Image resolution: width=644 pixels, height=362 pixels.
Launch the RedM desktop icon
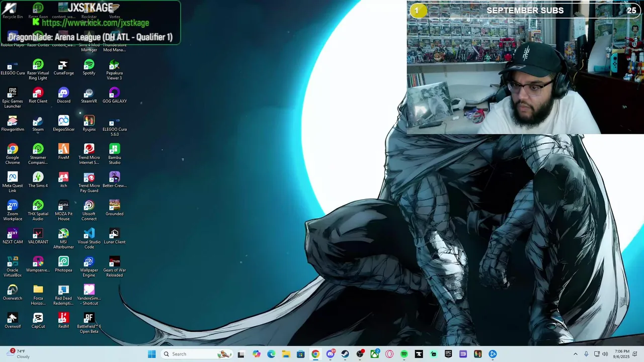[x=63, y=321]
